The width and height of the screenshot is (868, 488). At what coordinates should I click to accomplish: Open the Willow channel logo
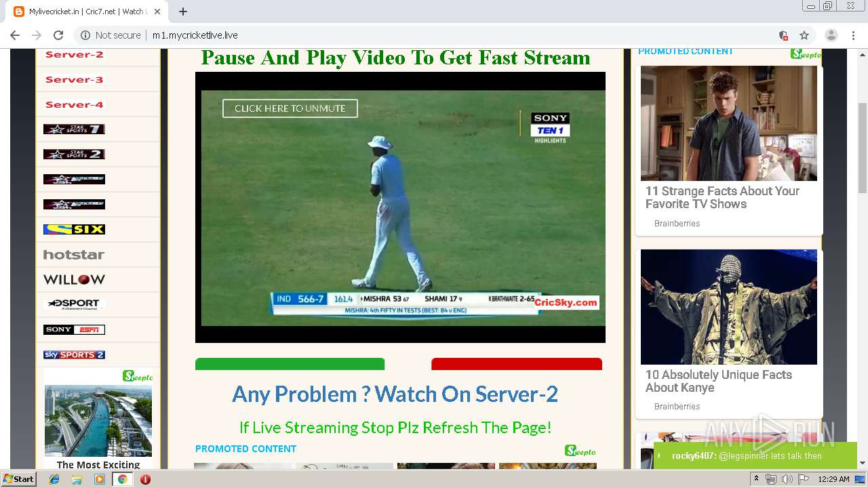tap(74, 279)
